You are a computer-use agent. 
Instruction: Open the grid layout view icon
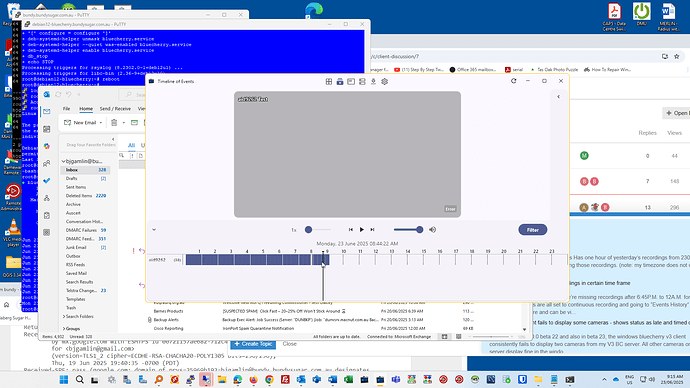[329, 81]
